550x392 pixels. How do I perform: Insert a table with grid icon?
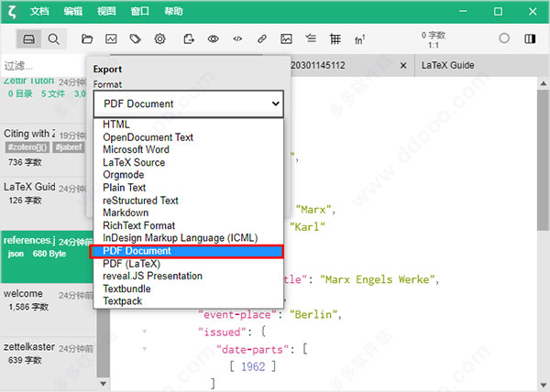335,38
